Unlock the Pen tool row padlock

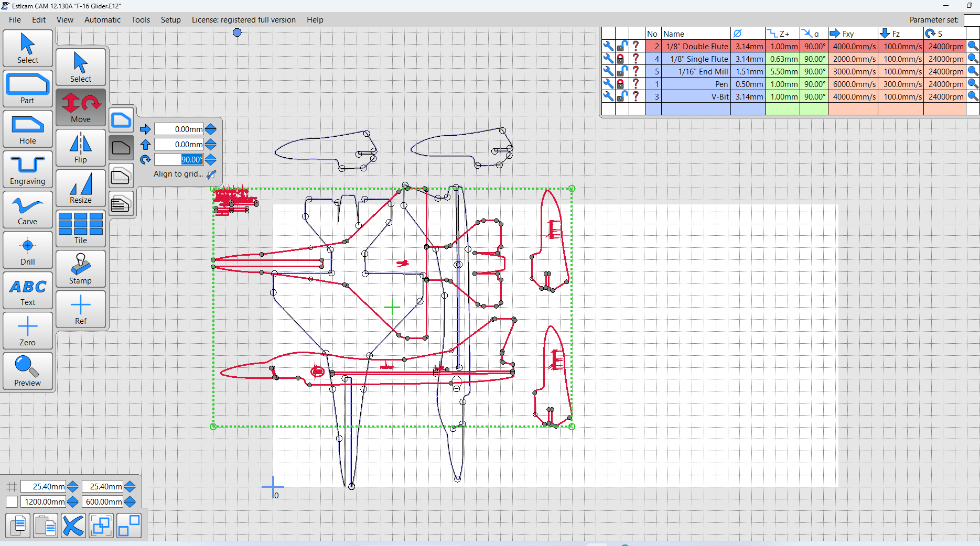coord(621,84)
